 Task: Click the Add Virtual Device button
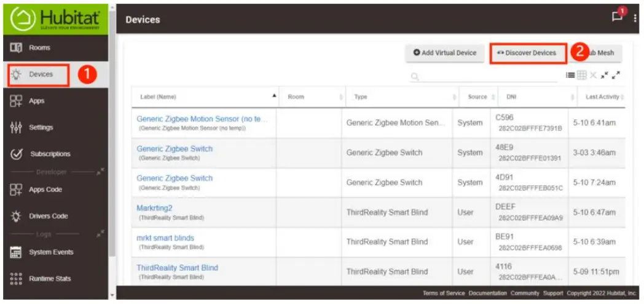(x=445, y=53)
